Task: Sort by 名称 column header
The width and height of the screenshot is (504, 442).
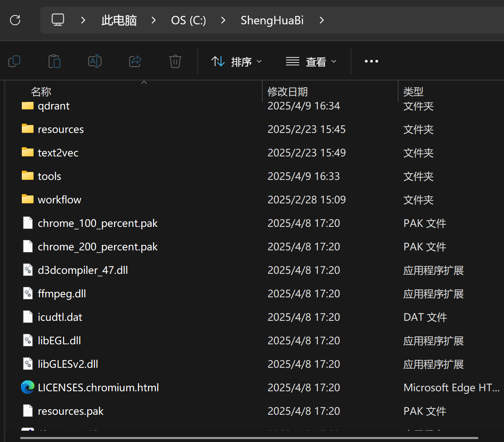Action: tap(41, 91)
